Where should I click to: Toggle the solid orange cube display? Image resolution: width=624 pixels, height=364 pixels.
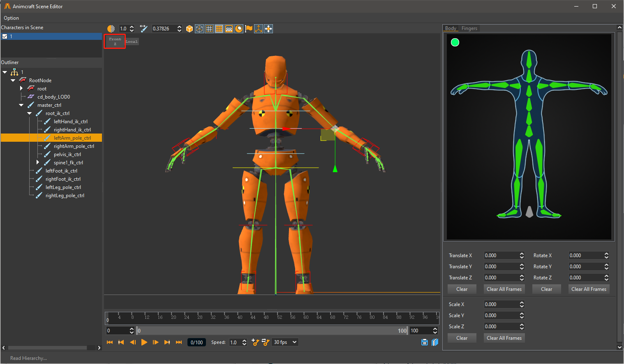tap(190, 29)
